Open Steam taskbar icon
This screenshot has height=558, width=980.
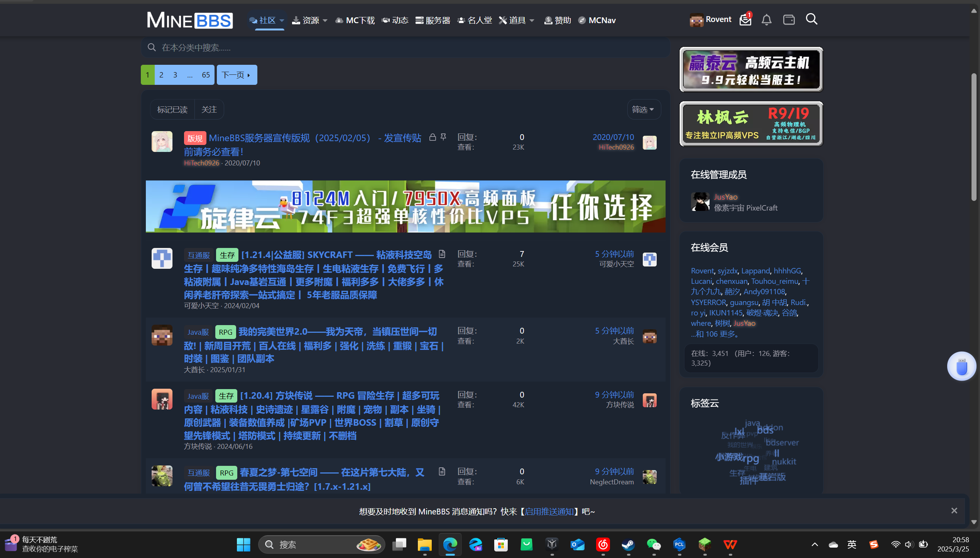(x=628, y=545)
